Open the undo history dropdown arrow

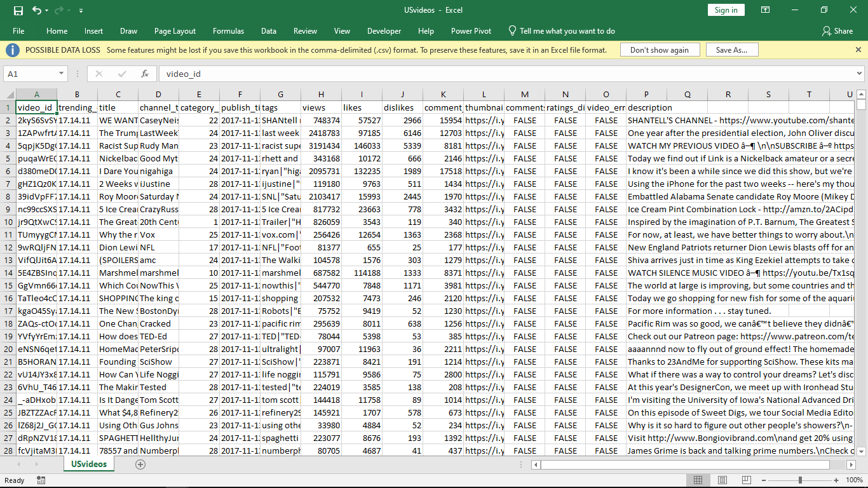(x=48, y=11)
